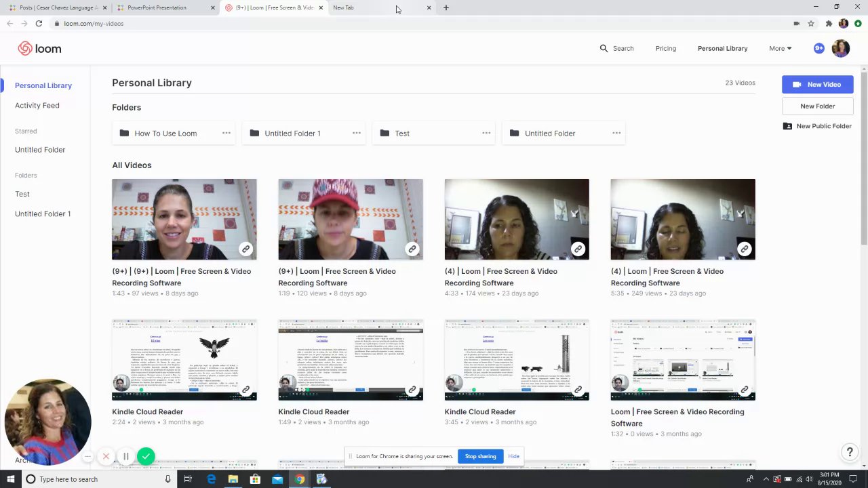Hide the screen sharing notification bar
Viewport: 868px width, 488px height.
click(513, 456)
